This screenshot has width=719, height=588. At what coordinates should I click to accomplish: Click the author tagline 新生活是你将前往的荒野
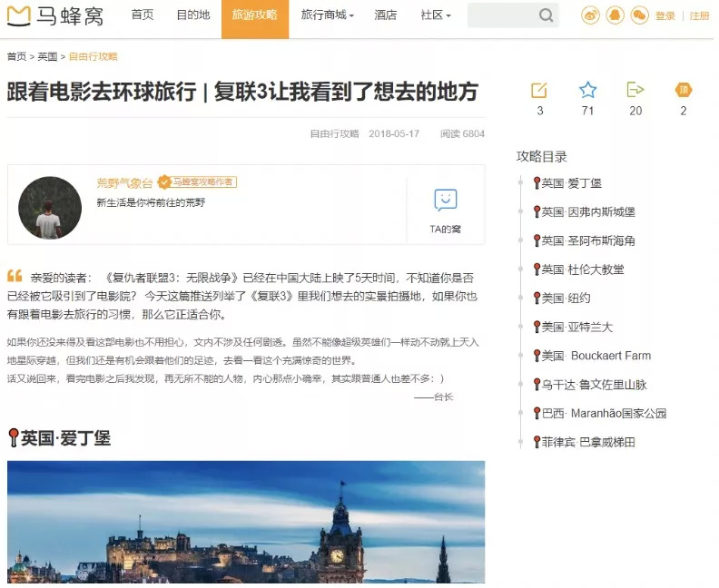(x=151, y=202)
